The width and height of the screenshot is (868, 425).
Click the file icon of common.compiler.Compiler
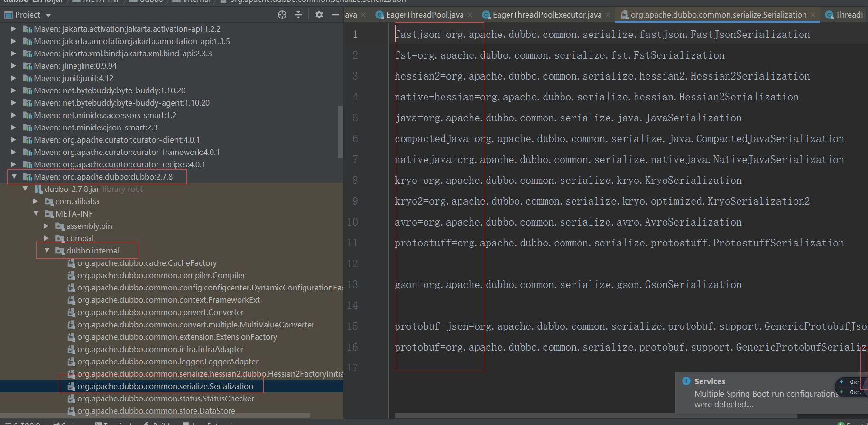pyautogui.click(x=71, y=275)
